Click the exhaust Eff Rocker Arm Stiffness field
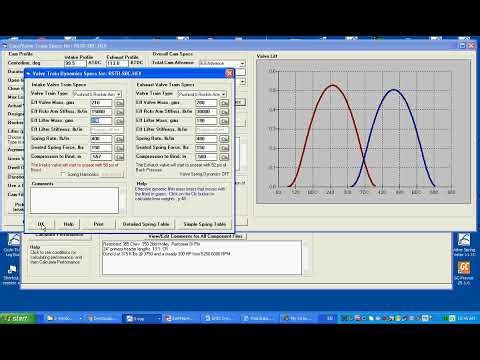Viewport: 480px width, 360px height. coord(207,112)
